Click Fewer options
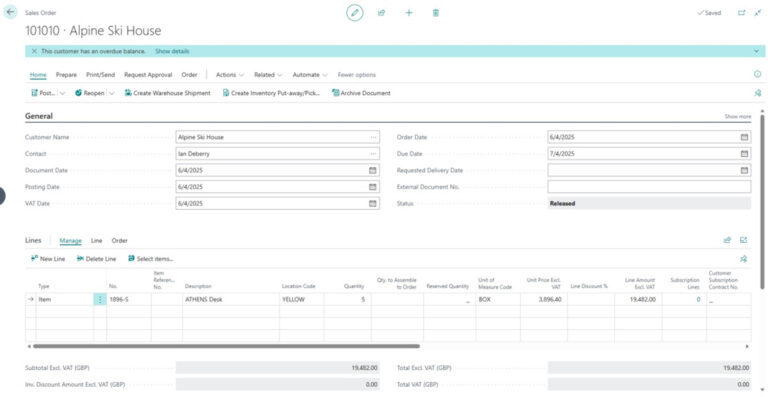 357,75
